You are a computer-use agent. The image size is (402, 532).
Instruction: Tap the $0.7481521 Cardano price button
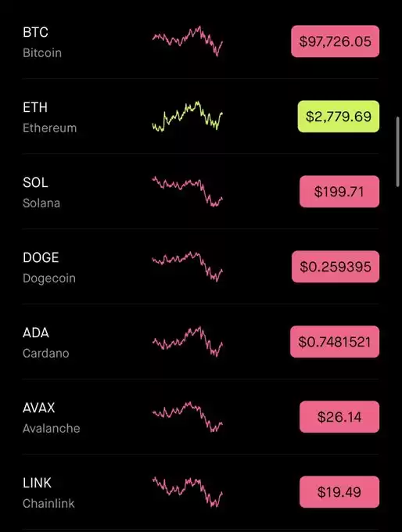tap(335, 342)
